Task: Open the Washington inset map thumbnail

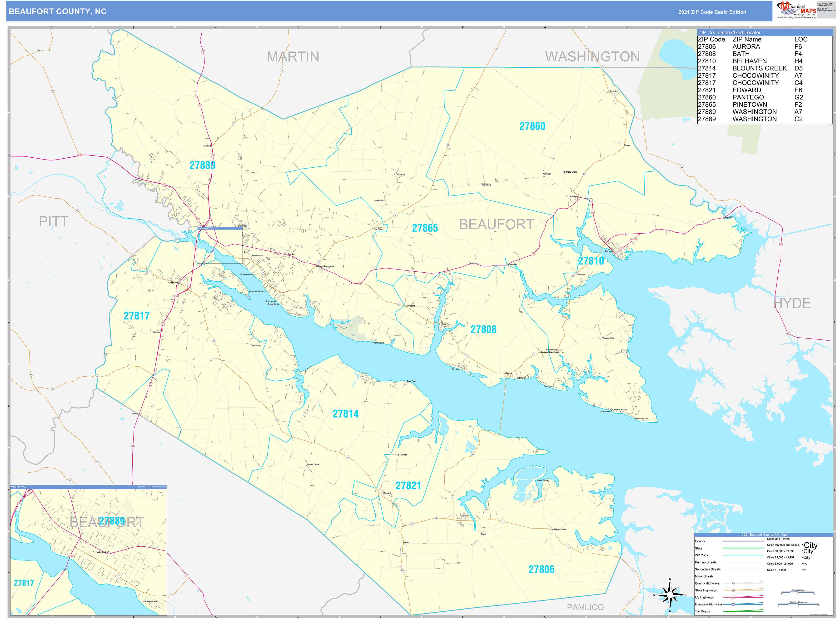Action: [x=88, y=550]
